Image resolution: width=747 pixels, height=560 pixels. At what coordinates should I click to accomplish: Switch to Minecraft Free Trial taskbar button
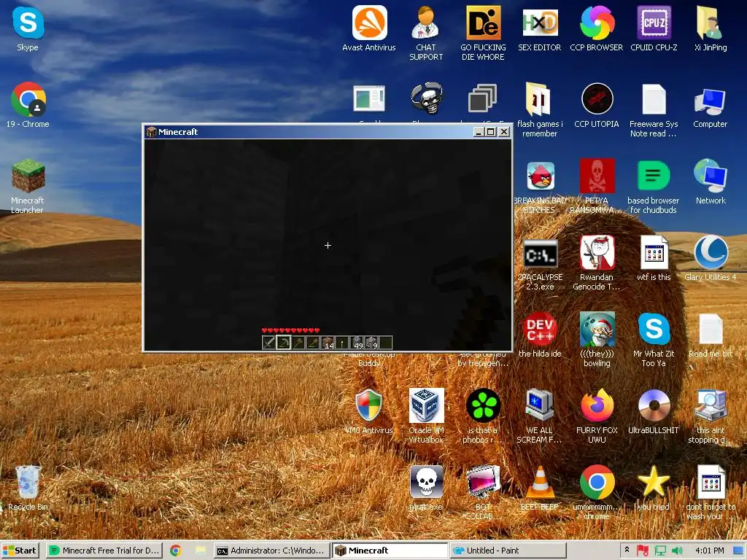tap(104, 551)
